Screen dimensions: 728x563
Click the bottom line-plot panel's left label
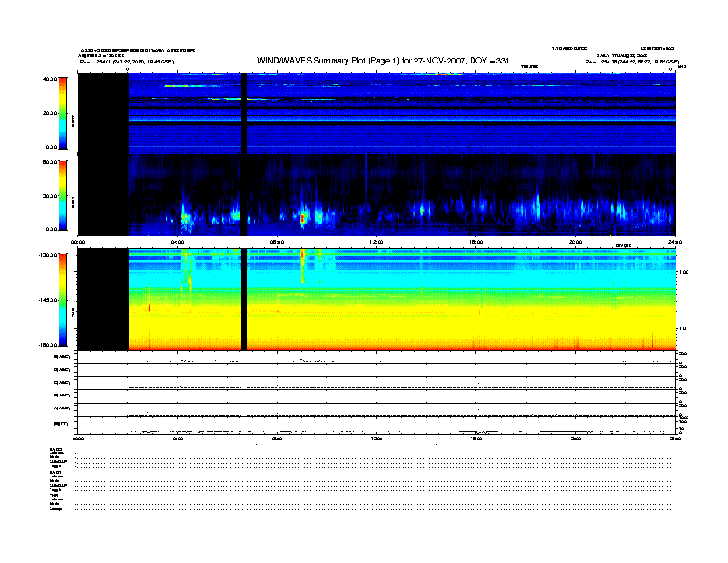coord(61,424)
